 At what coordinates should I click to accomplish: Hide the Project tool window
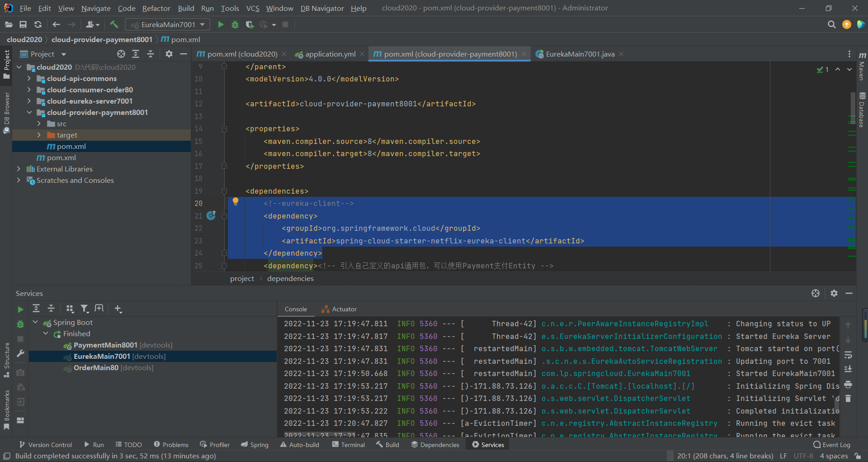click(x=184, y=54)
